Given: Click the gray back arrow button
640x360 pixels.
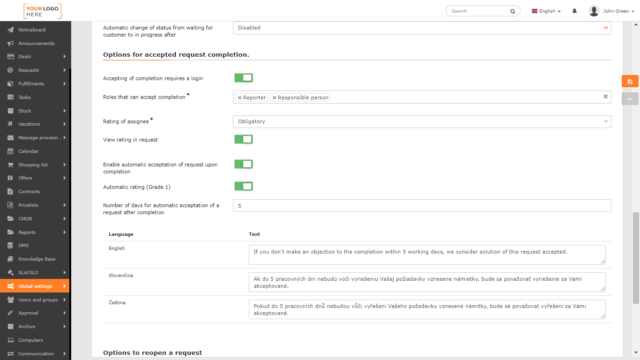Looking at the screenshot, I should (x=630, y=99).
